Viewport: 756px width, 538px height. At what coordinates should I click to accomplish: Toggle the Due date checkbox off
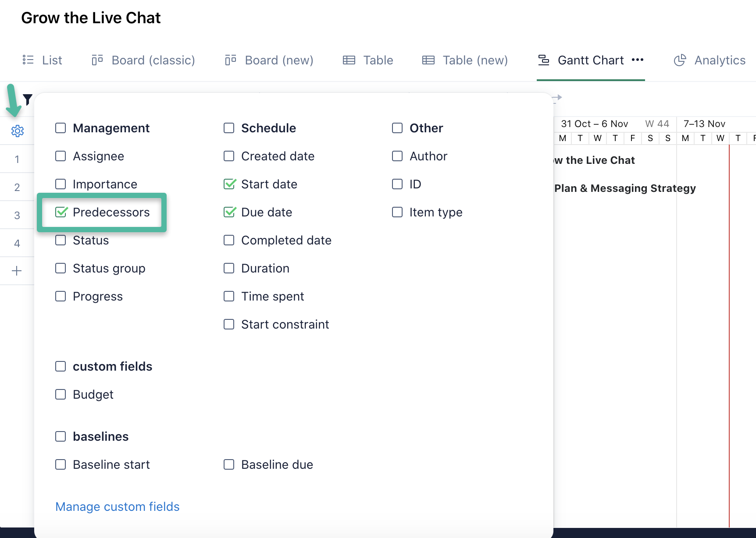click(229, 212)
